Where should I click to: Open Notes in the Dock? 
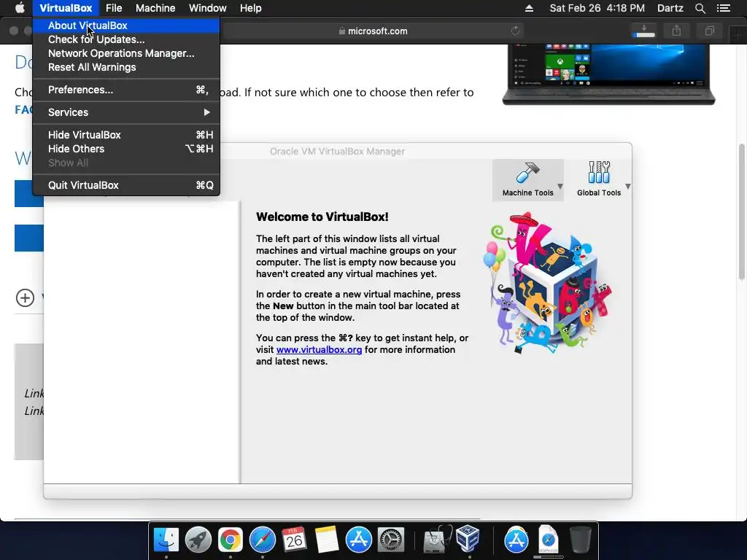click(326, 540)
